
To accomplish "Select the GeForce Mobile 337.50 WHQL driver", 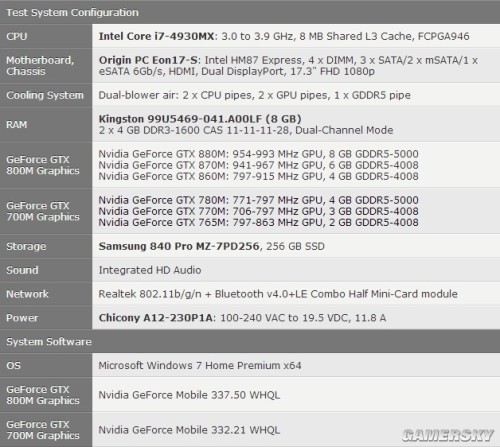I will pyautogui.click(x=189, y=395).
